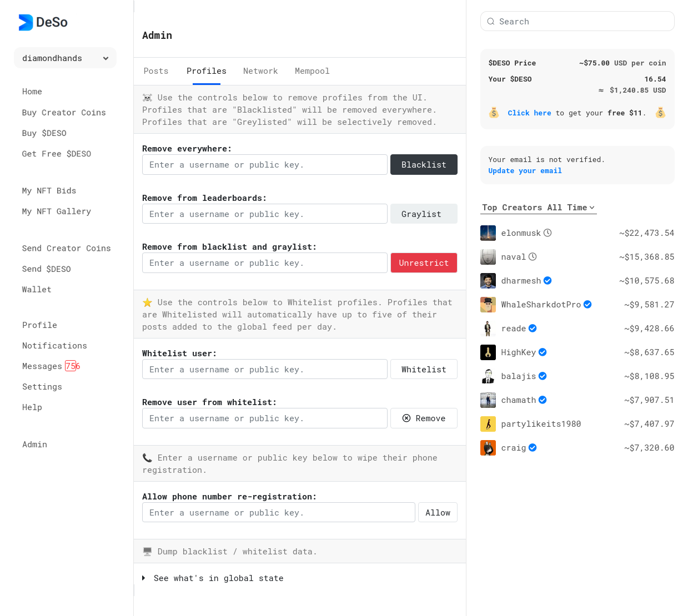
Task: Open the Send $DESO page
Action: [x=47, y=269]
